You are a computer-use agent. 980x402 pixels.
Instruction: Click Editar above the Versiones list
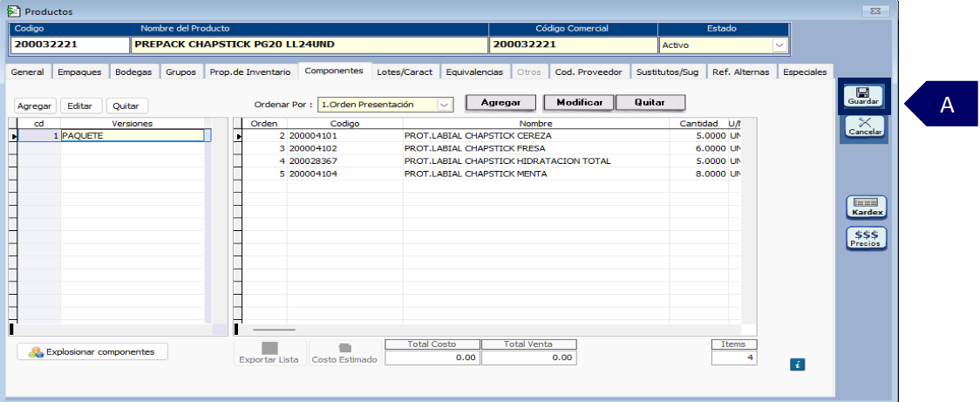(80, 106)
